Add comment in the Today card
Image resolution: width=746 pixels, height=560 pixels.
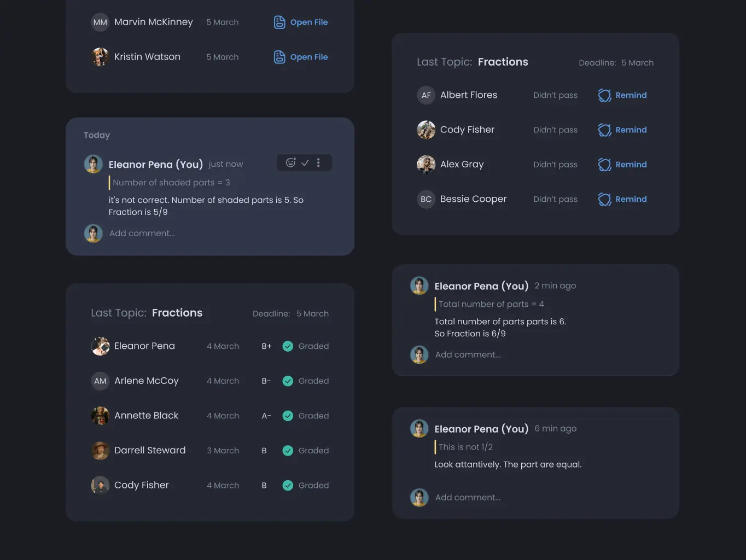tap(142, 234)
